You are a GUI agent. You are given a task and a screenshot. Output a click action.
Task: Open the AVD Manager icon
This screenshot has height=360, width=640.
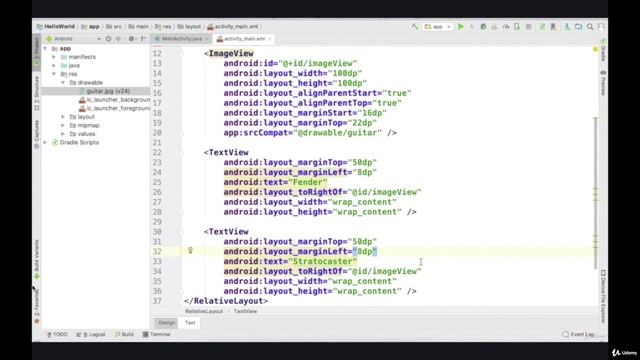[x=553, y=27]
